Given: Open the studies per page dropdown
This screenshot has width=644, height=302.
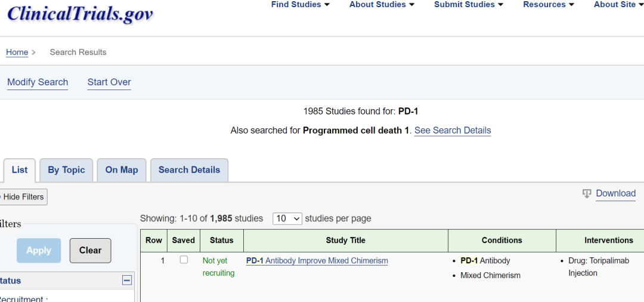Looking at the screenshot, I should [x=287, y=218].
